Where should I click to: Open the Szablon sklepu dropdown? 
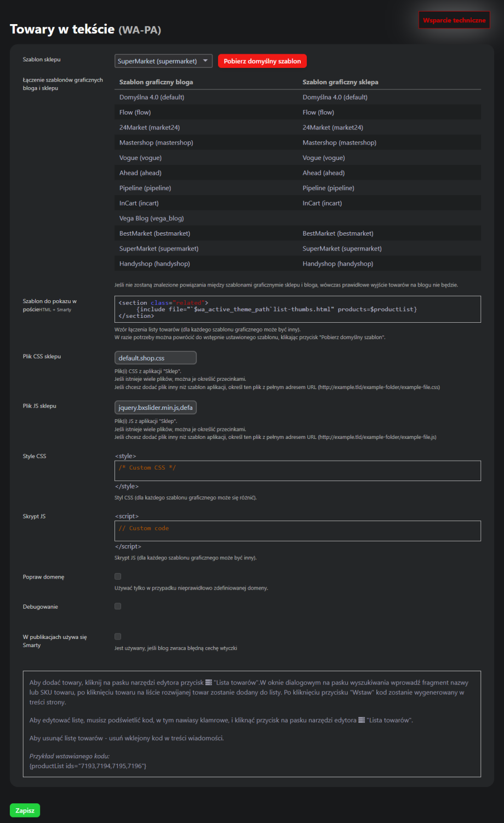click(163, 61)
